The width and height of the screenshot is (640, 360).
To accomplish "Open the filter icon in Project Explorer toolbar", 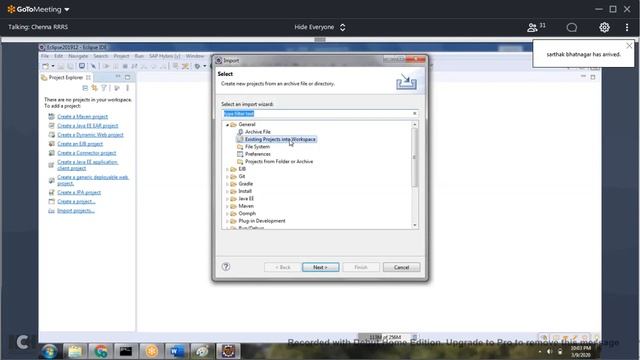I will tap(104, 88).
